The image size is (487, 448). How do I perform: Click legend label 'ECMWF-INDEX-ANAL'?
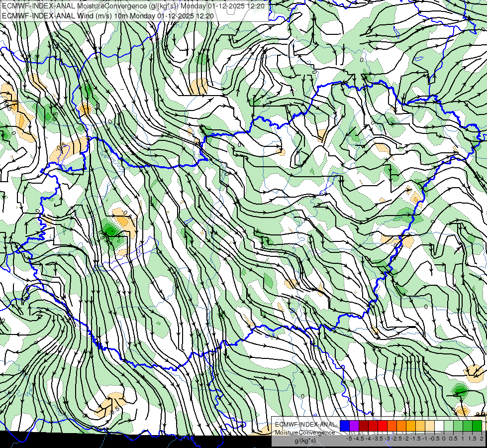[x=305, y=425]
